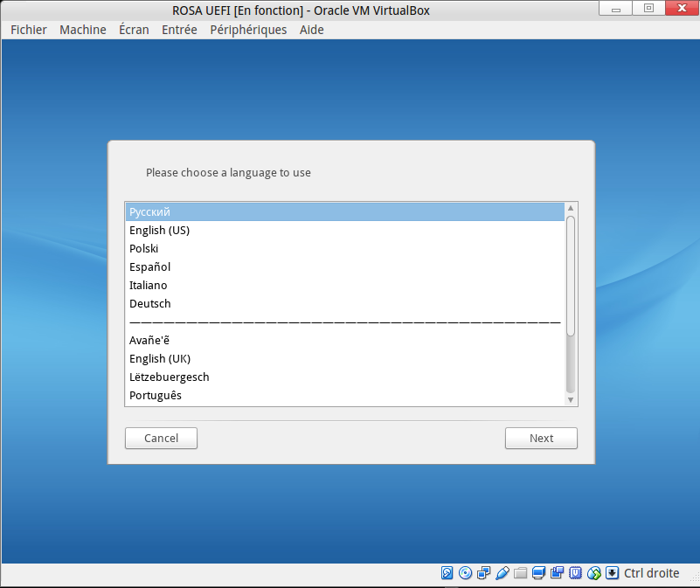
Task: Select Lëtzebuergesch language
Action: click(x=345, y=377)
